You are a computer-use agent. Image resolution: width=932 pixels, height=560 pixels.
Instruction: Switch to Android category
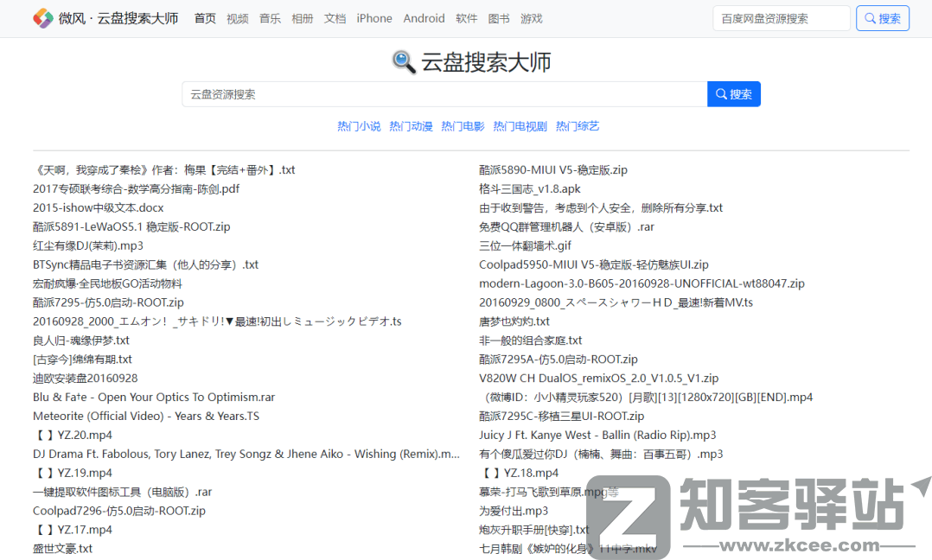click(x=424, y=18)
